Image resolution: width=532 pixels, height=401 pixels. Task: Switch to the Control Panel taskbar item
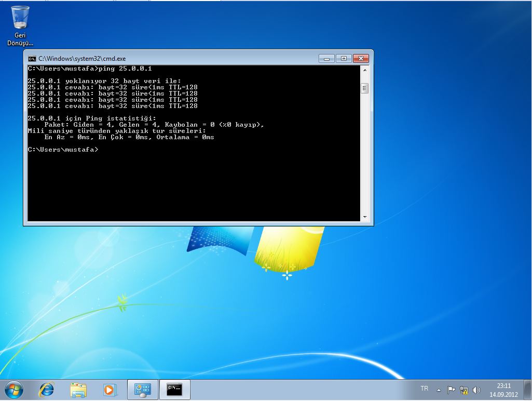142,390
